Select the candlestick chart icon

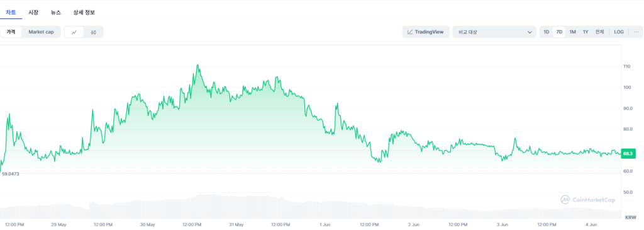tap(94, 32)
